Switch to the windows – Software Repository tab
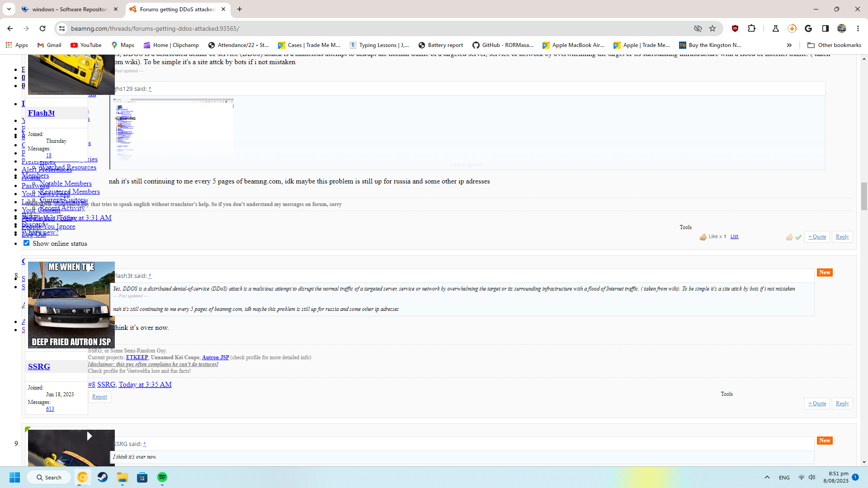This screenshot has height=488, width=868. pos(69,9)
